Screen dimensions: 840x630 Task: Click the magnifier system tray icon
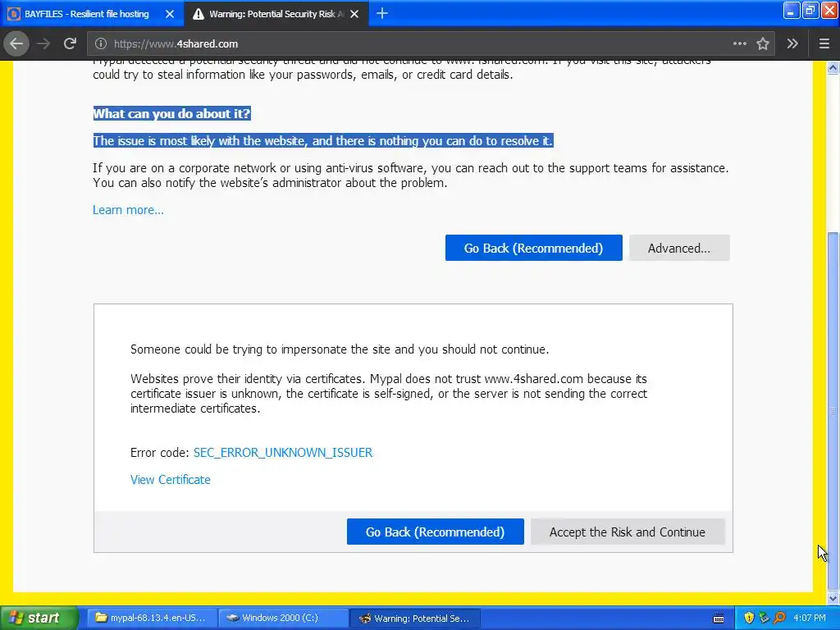(x=779, y=619)
